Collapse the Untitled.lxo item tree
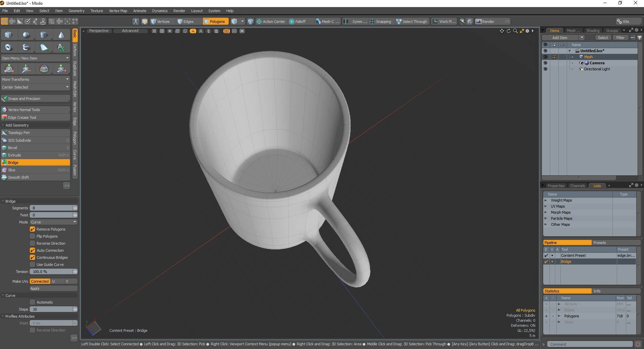This screenshot has width=644, height=349. coord(570,50)
